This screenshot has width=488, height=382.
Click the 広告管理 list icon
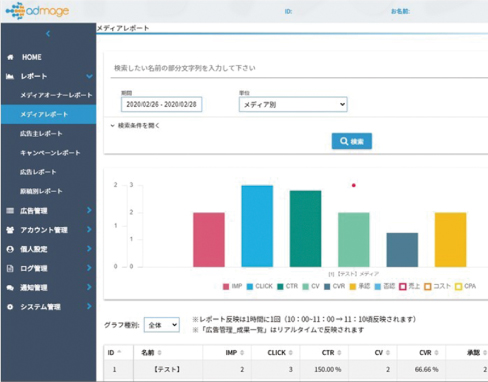pyautogui.click(x=10, y=211)
